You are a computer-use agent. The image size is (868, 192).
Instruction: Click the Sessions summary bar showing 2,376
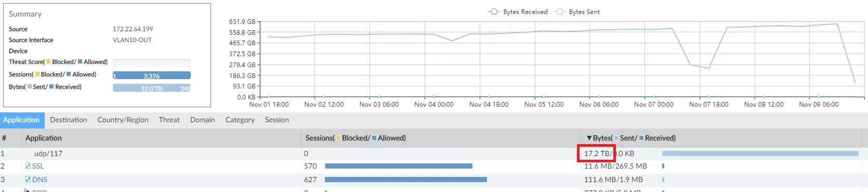[152, 75]
